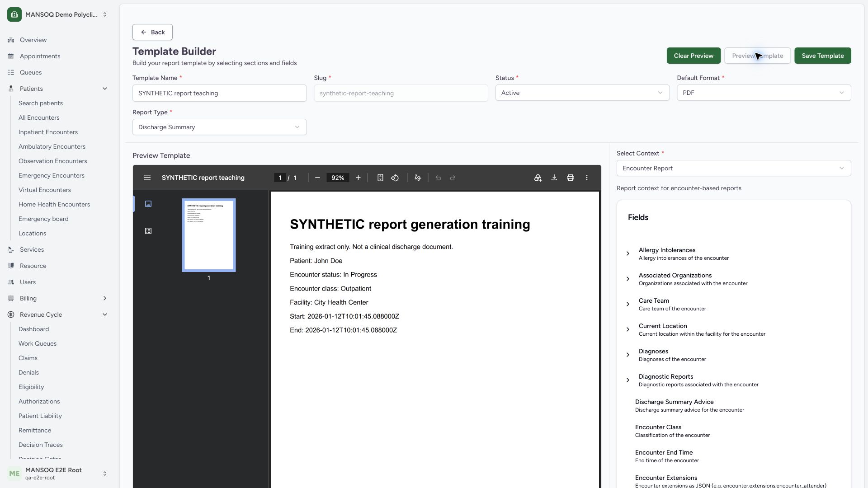The height and width of the screenshot is (488, 868).
Task: Click the save to Drive icon
Action: tap(538, 178)
